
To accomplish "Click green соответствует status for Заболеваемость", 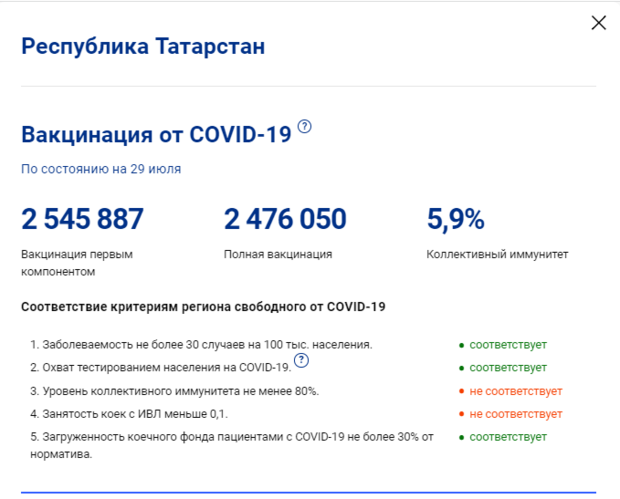I will [x=508, y=345].
